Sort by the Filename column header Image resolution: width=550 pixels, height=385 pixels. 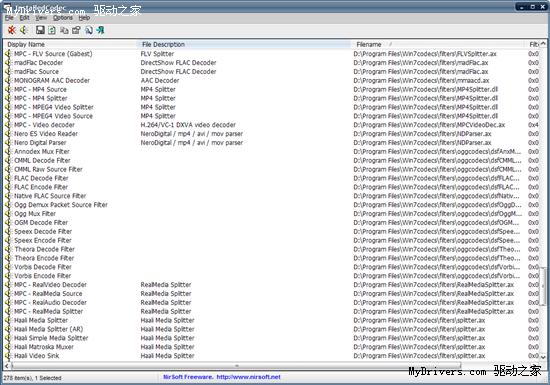click(x=439, y=44)
